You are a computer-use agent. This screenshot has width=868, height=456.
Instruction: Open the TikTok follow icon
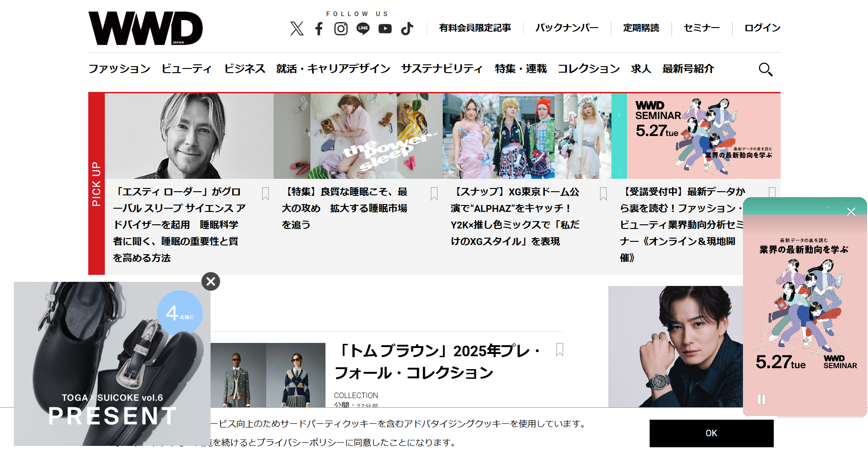click(407, 28)
